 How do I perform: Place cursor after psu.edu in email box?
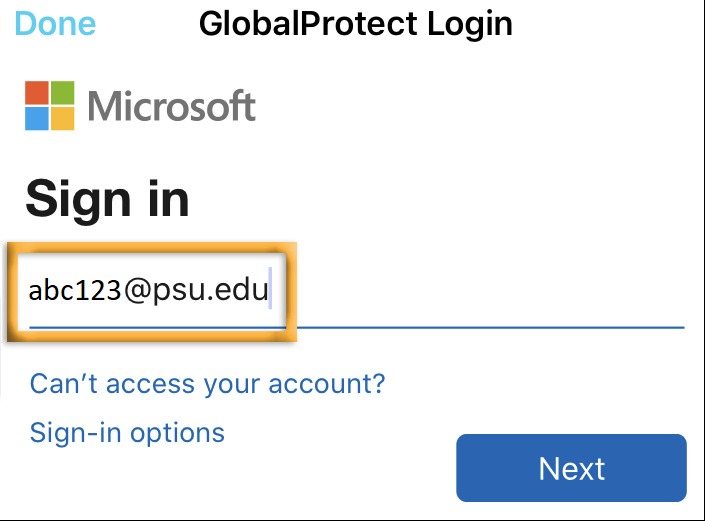(x=269, y=291)
